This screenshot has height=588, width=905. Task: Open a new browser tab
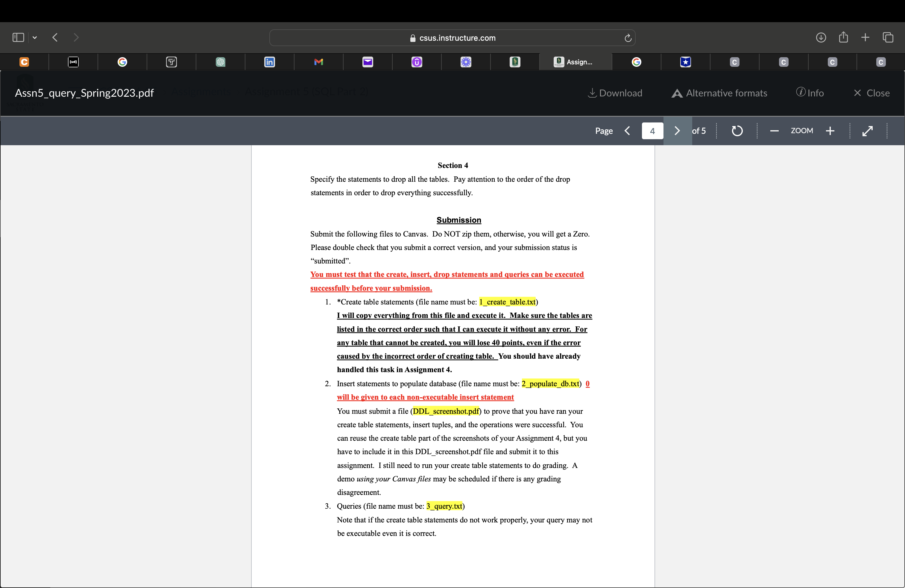(865, 37)
